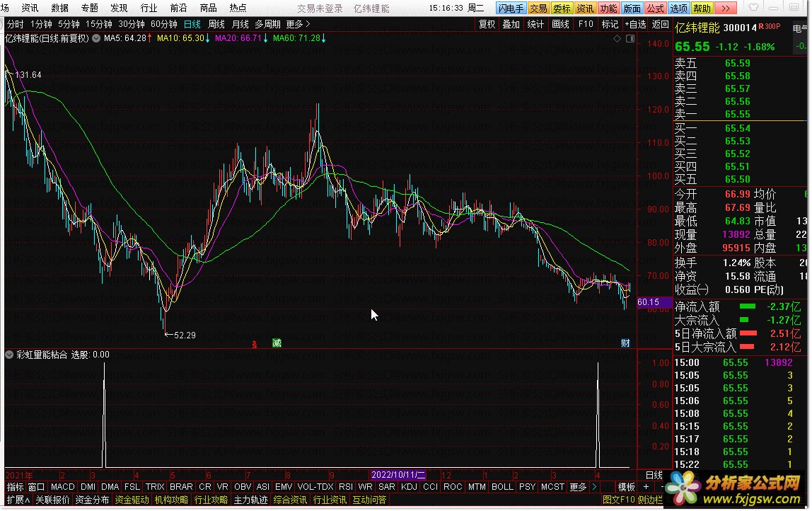
Task: Open F10 company info
Action: 586,24
